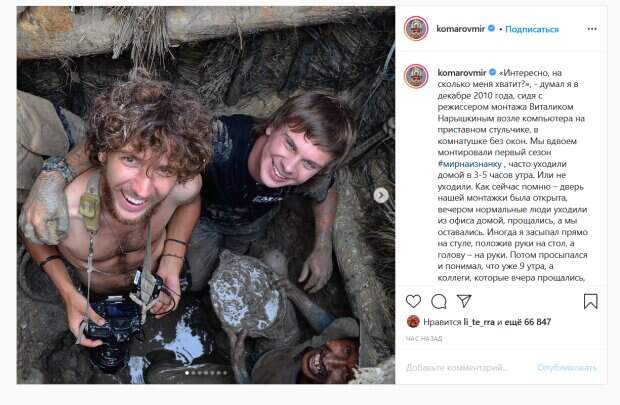
Task: Share post with paper plane icon
Action: tap(463, 301)
